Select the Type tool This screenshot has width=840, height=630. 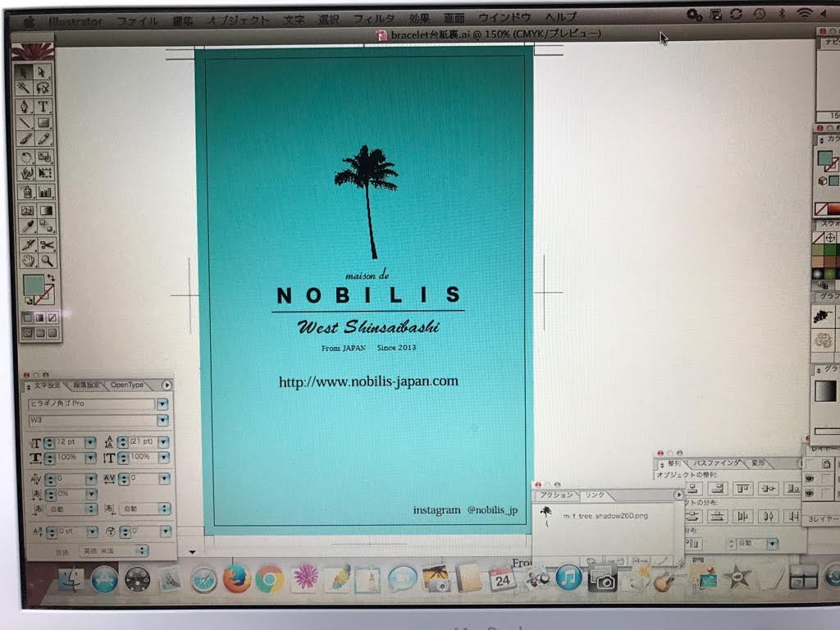pos(43,107)
